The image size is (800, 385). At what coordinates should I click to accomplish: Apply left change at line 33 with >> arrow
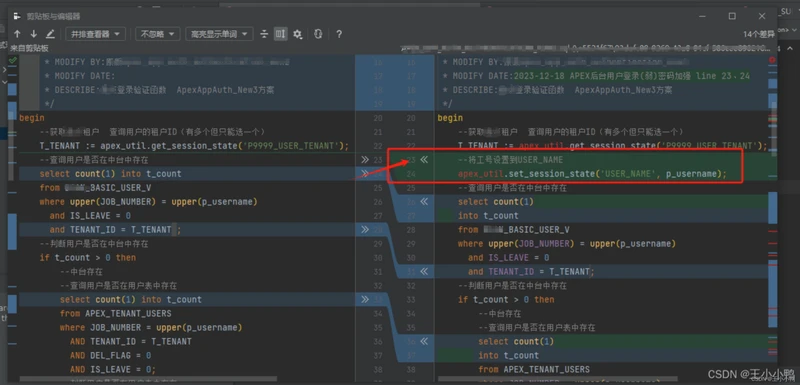pyautogui.click(x=365, y=299)
